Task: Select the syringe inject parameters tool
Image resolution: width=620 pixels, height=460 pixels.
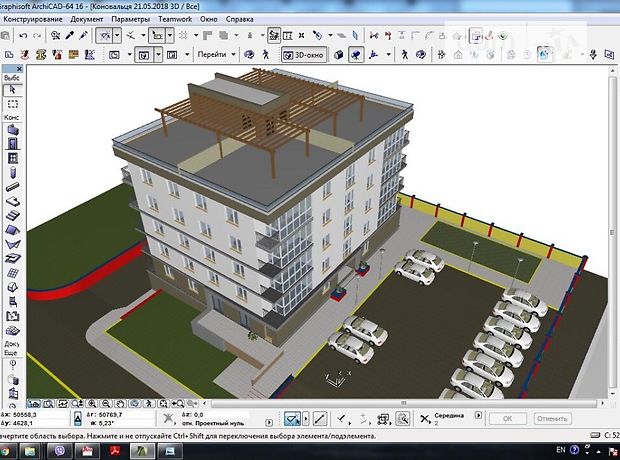Action: coord(83,36)
